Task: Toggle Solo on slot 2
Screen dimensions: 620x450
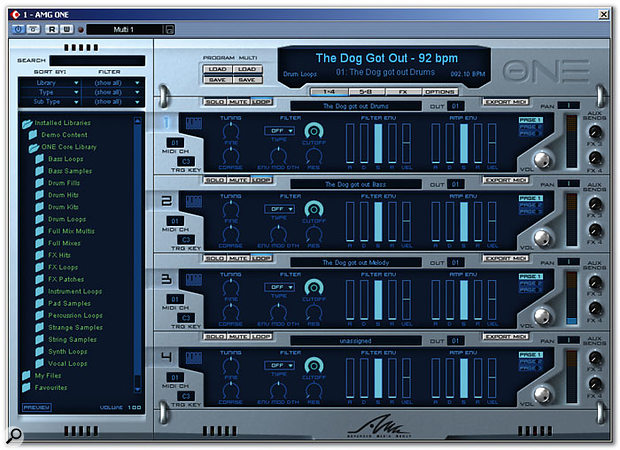Action: pos(215,180)
